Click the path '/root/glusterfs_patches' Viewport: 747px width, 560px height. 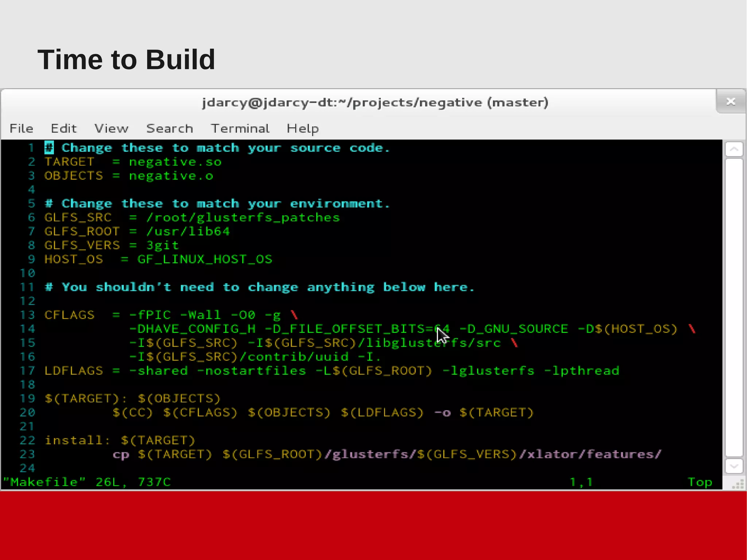pos(243,217)
